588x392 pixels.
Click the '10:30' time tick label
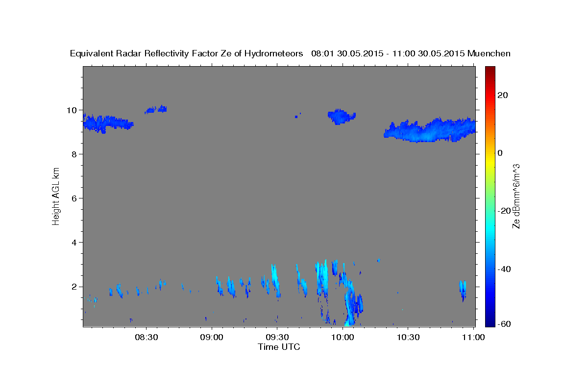pyautogui.click(x=408, y=337)
